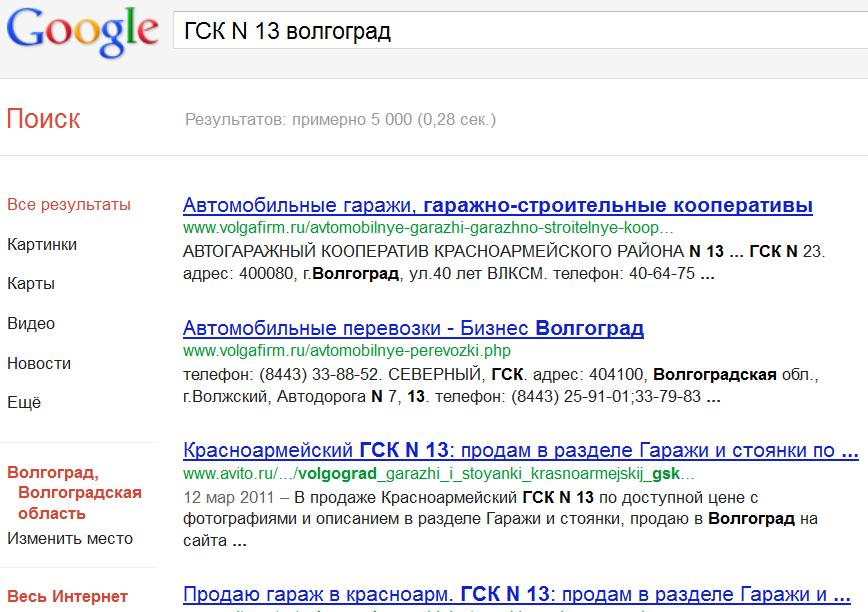Open Автомобильные перевозки - Бизнес Волгоград result
The height and width of the screenshot is (612, 868).
pyautogui.click(x=413, y=329)
